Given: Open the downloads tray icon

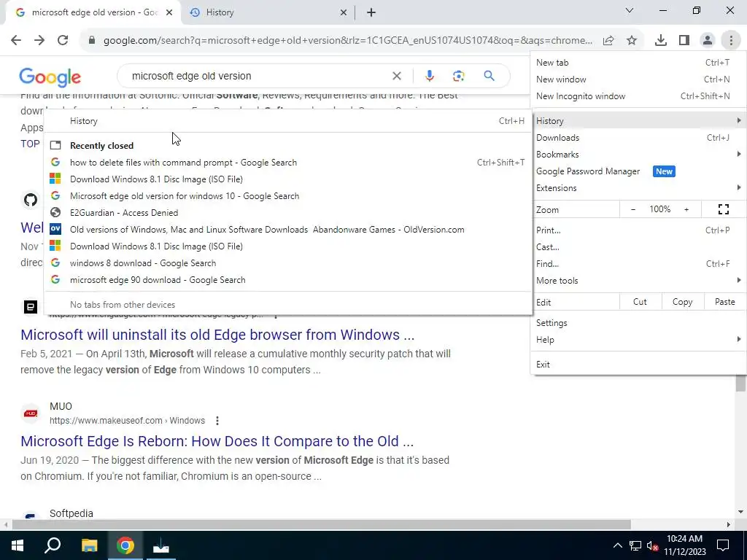Looking at the screenshot, I should click(x=661, y=41).
